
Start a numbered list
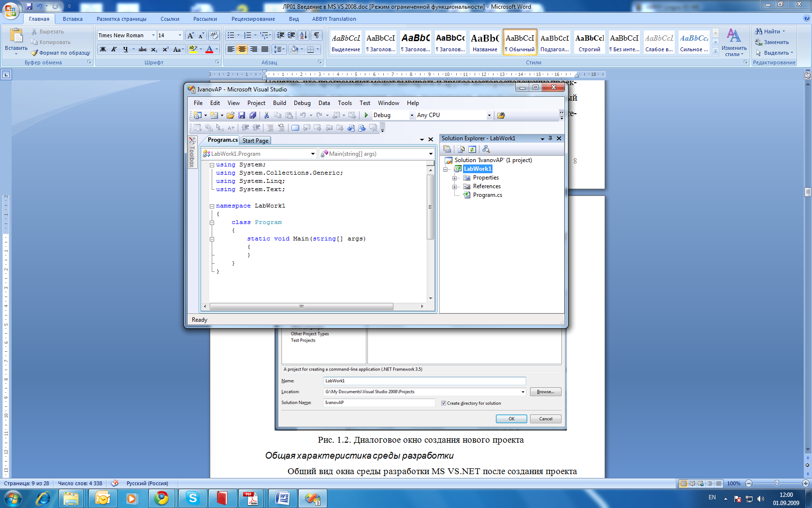point(247,35)
